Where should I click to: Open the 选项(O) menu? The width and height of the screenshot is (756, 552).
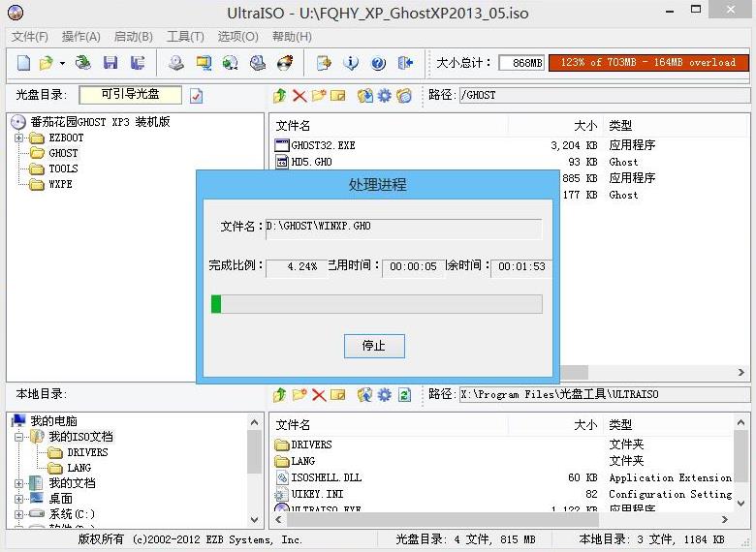(x=238, y=37)
